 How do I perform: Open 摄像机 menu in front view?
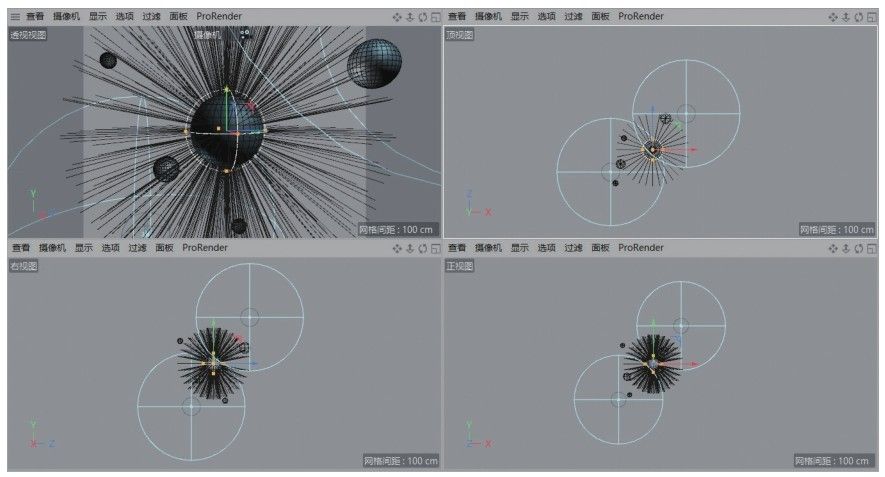click(x=488, y=248)
